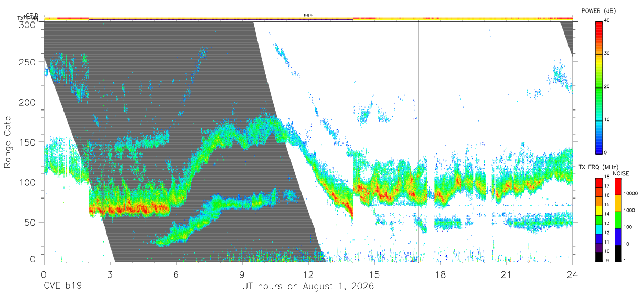Click the 6 hour mark on UT axis

coord(176,274)
